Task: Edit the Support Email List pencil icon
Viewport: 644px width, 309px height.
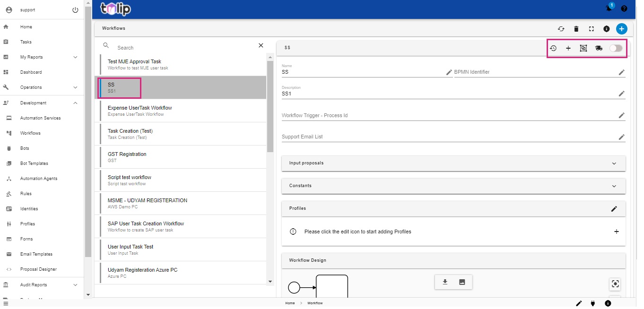Action: 622,137
